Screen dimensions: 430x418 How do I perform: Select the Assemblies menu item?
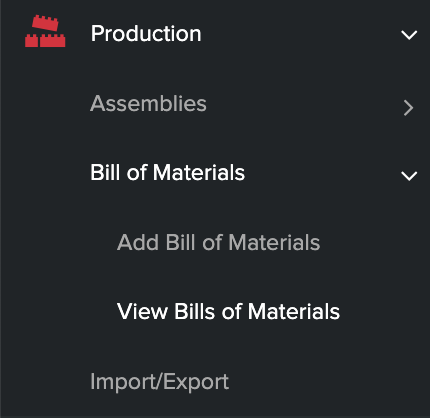[x=148, y=103]
